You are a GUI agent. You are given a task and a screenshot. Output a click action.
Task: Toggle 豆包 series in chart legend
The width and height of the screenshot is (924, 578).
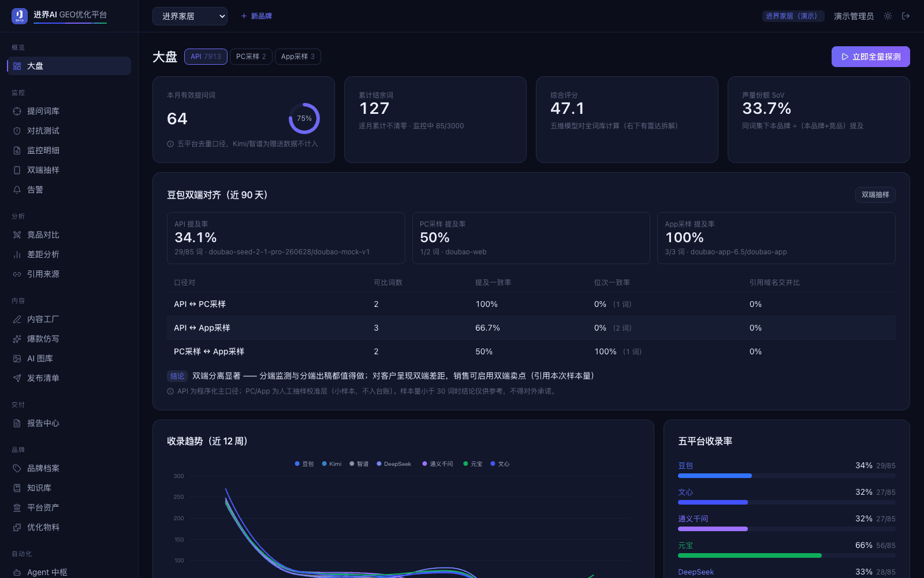point(304,464)
